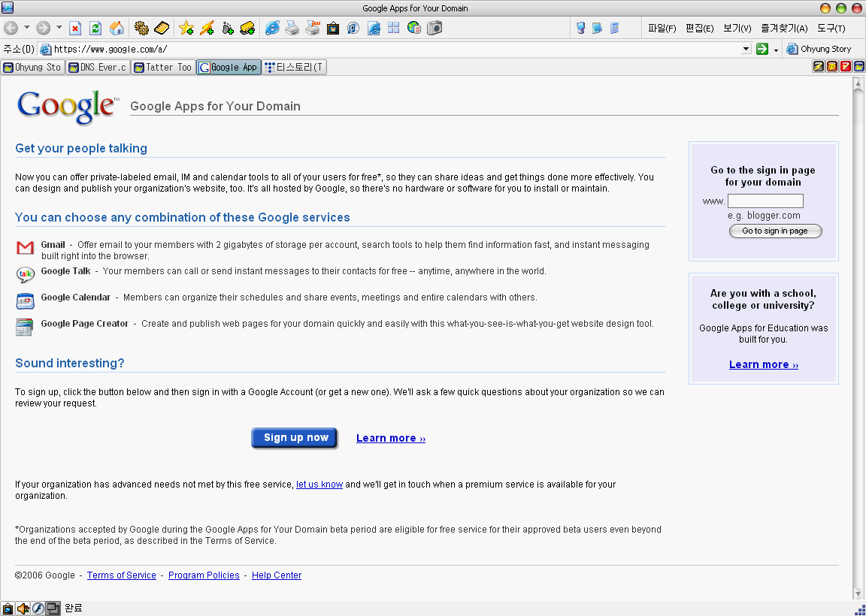Switch to the Ohyung Sto tab
Image resolution: width=866 pixels, height=616 pixels.
tap(32, 68)
